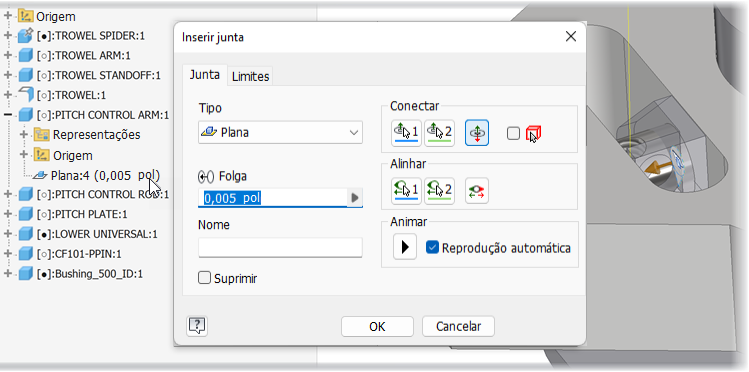Collapse PITCH CONTROL ARM:1 node

pos(7,115)
